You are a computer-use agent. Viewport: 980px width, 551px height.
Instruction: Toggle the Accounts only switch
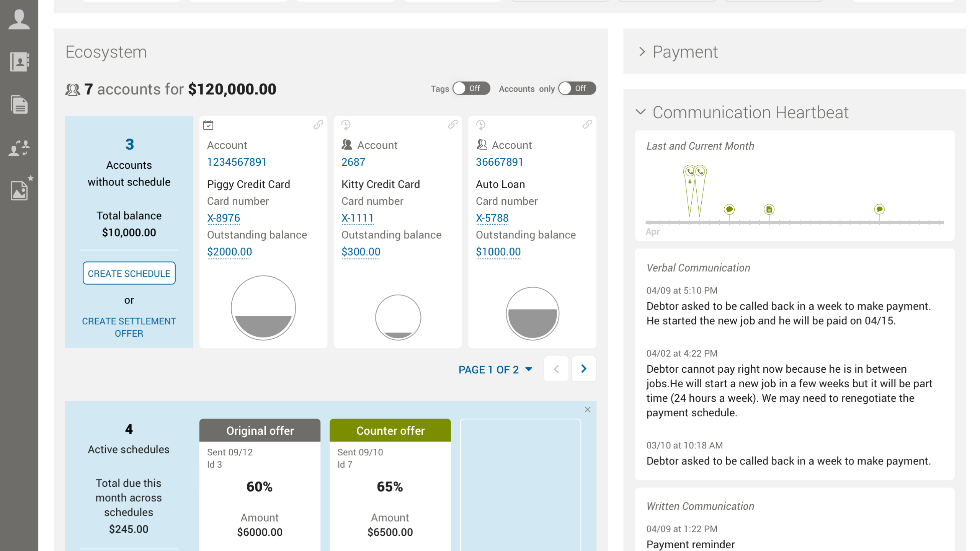click(577, 88)
